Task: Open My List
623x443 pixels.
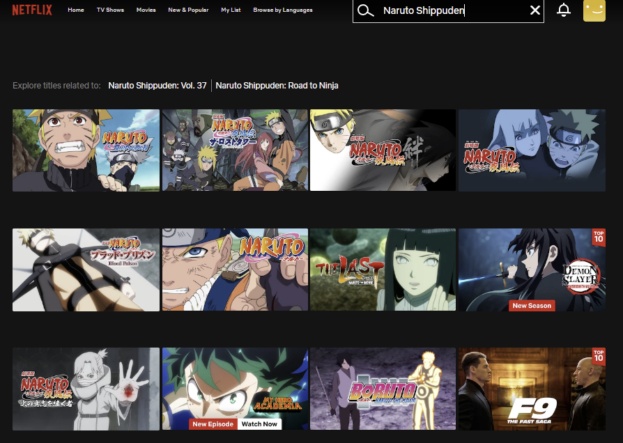Action: 230,10
